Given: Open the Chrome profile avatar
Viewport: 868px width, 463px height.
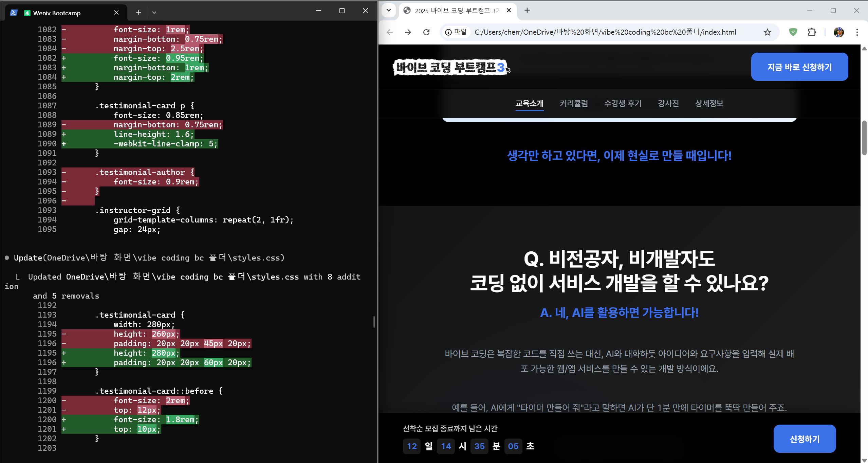Looking at the screenshot, I should (x=839, y=32).
